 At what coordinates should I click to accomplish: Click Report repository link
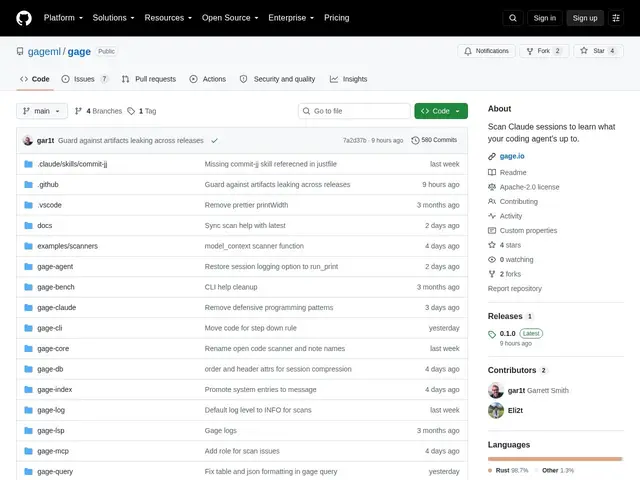pos(515,289)
